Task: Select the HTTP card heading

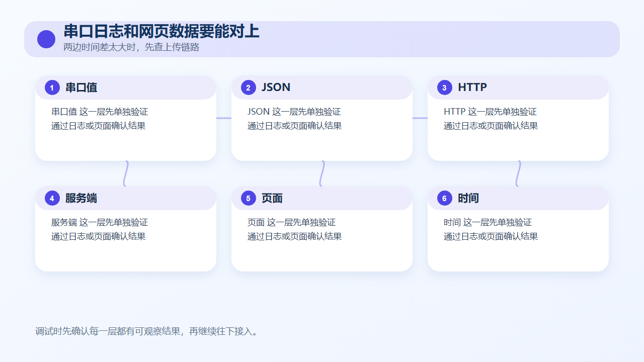Action: click(x=472, y=87)
